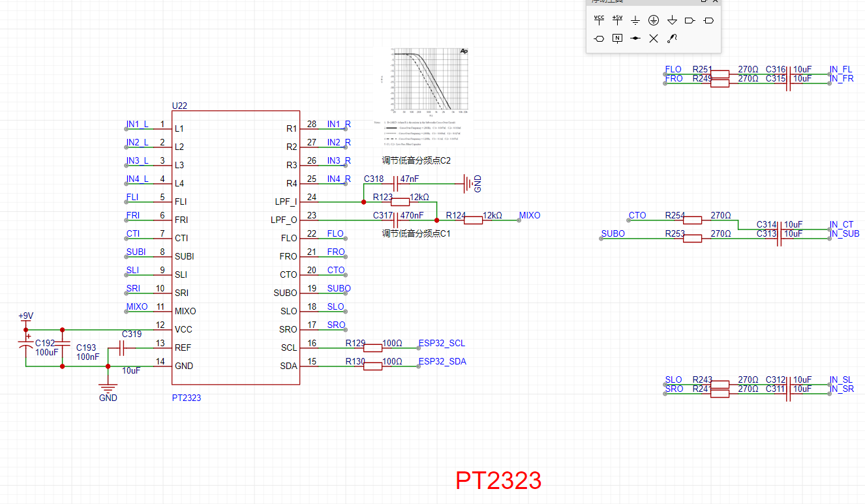Choose the junction dot tool
The height and width of the screenshot is (504, 865).
click(x=635, y=38)
